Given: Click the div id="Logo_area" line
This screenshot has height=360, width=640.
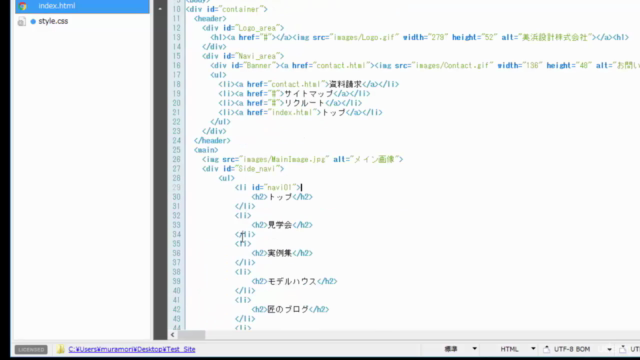Looking at the screenshot, I should click(243, 28).
